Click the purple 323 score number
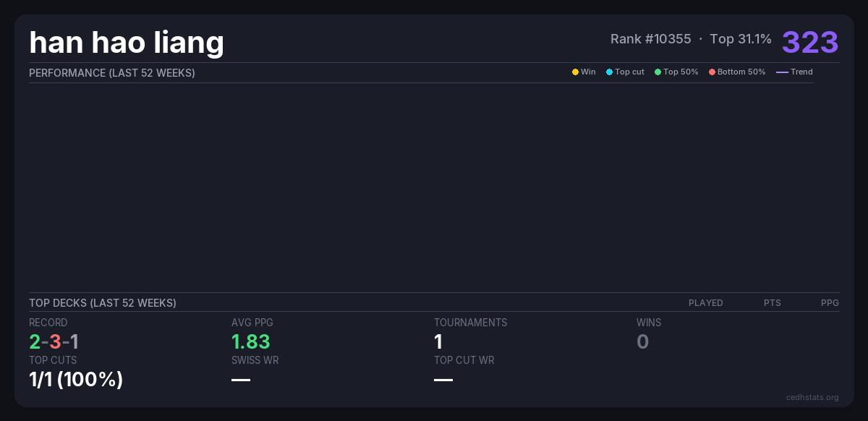This screenshot has height=421, width=868. (x=810, y=42)
